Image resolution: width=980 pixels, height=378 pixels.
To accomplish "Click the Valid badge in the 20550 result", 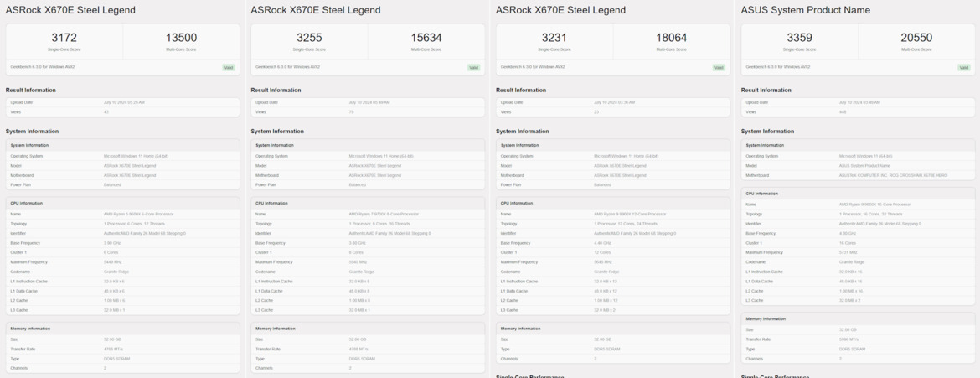I will (964, 67).
